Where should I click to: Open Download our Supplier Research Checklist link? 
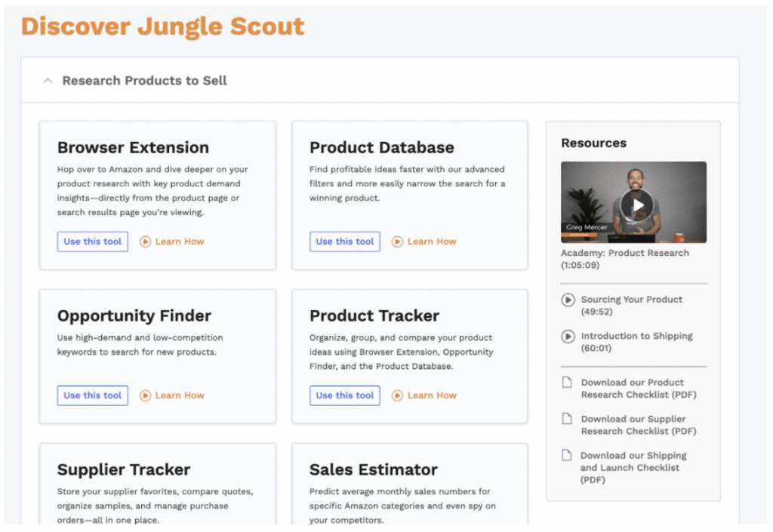tap(639, 425)
